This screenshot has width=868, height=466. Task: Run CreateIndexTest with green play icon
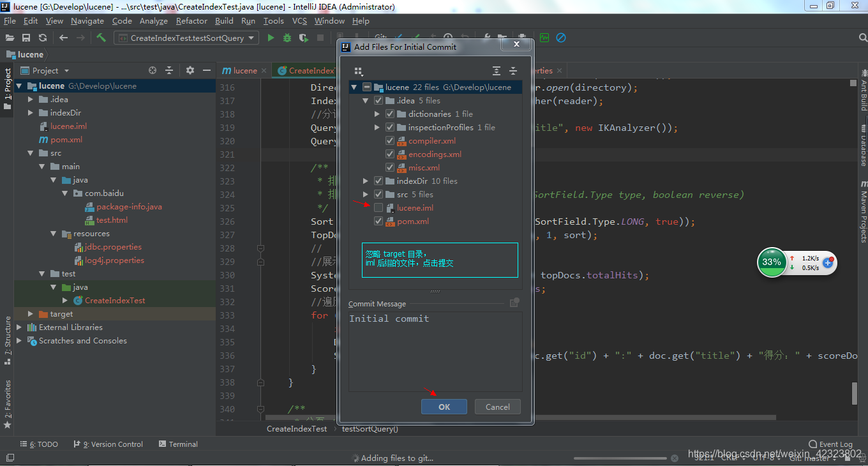point(271,38)
